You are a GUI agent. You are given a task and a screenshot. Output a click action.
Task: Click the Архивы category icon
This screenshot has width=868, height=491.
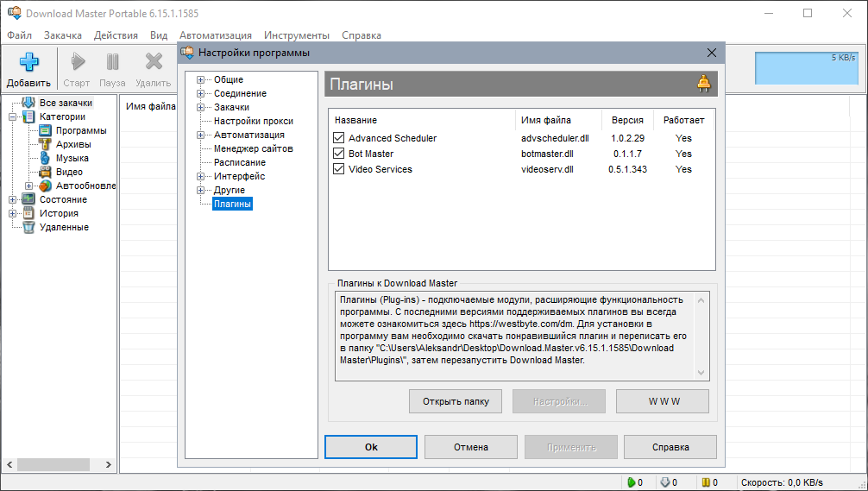[x=46, y=144]
